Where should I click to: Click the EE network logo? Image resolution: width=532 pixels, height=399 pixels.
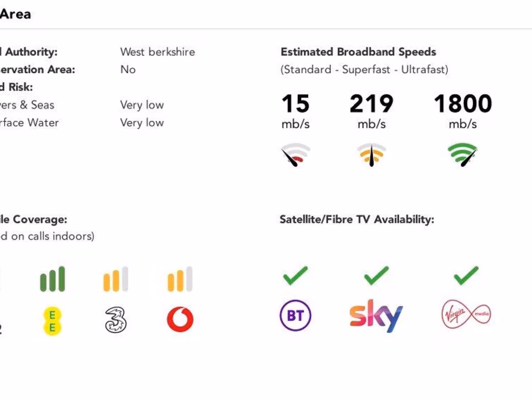click(52, 321)
